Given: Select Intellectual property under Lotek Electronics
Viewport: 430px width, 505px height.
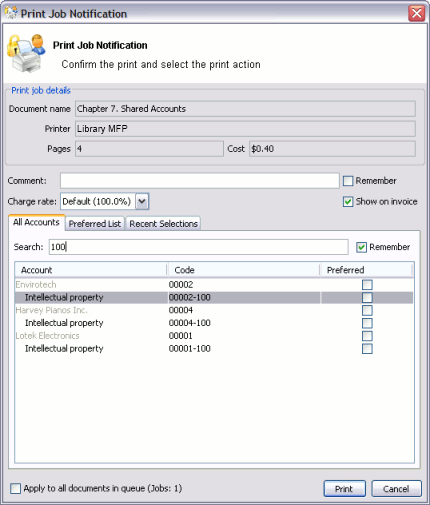Looking at the screenshot, I should point(214,349).
